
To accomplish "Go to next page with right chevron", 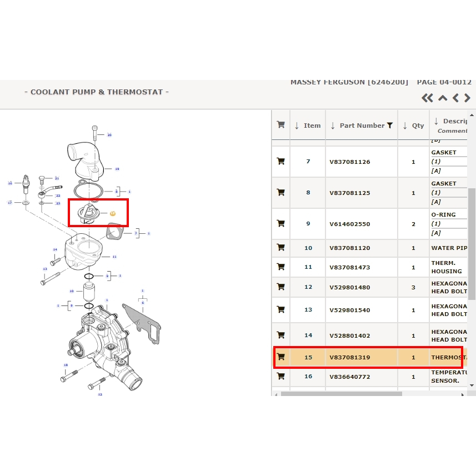I will coord(467,98).
